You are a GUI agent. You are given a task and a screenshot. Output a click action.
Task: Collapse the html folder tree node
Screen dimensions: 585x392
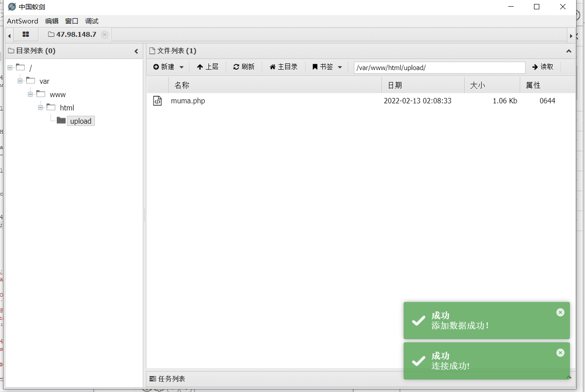tap(40, 108)
